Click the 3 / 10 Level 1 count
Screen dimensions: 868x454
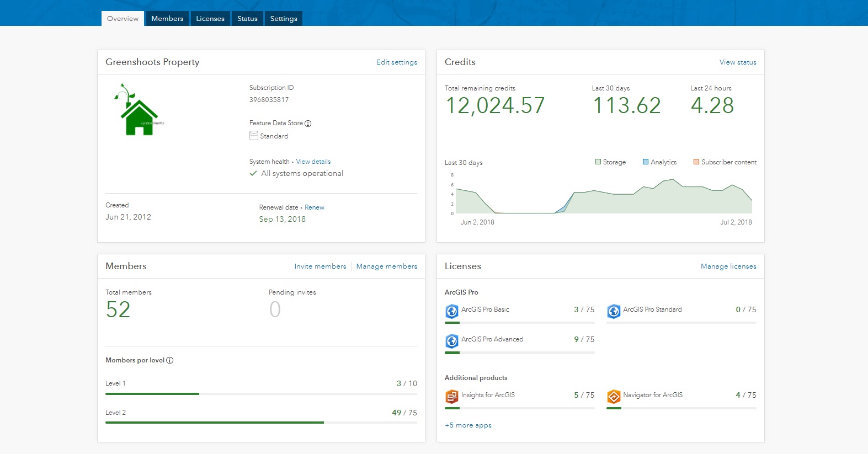pos(407,383)
